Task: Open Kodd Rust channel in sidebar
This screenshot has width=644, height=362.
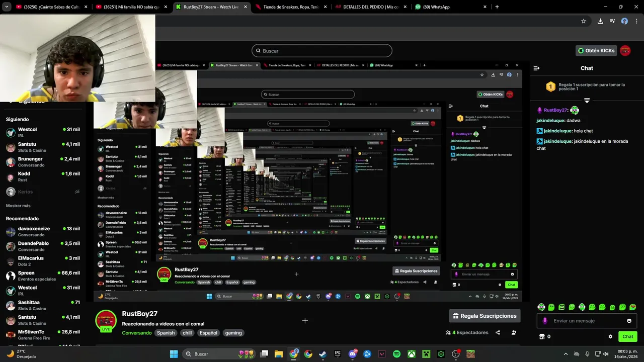Action: click(x=43, y=176)
